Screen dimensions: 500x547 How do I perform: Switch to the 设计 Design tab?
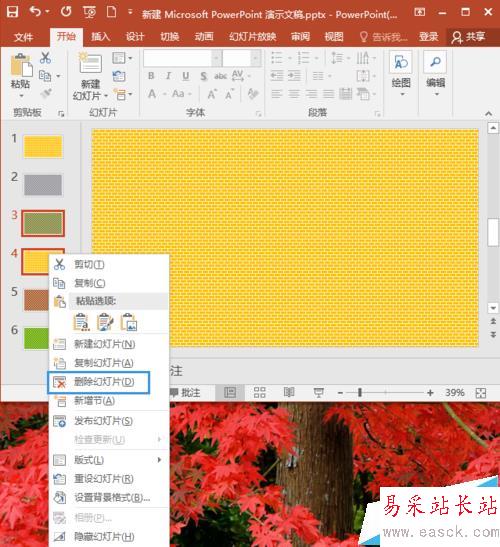(x=135, y=37)
